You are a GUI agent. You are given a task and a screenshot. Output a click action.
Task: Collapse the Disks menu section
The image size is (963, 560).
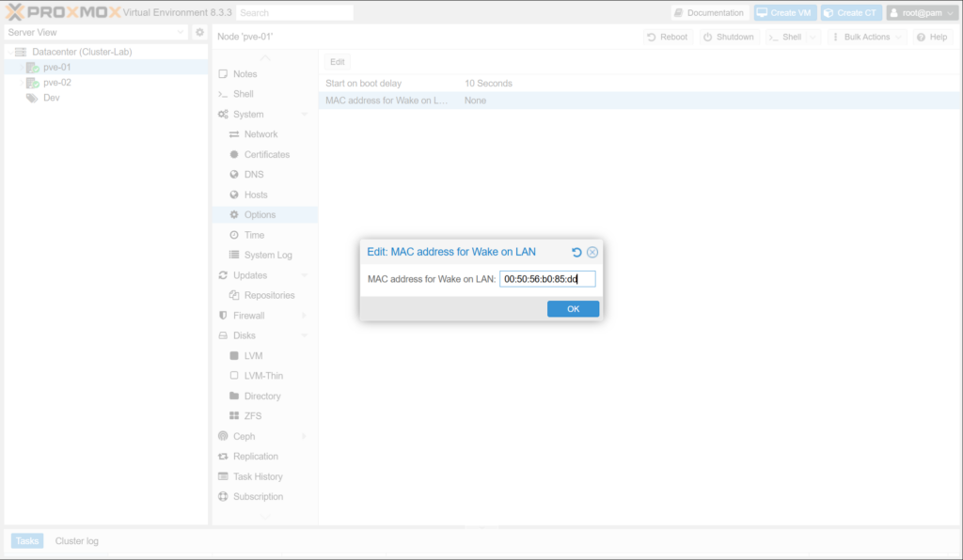305,335
